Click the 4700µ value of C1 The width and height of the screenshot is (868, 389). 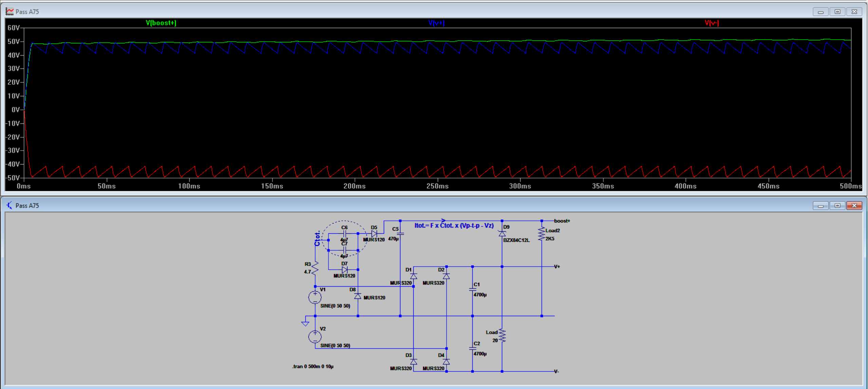point(480,295)
